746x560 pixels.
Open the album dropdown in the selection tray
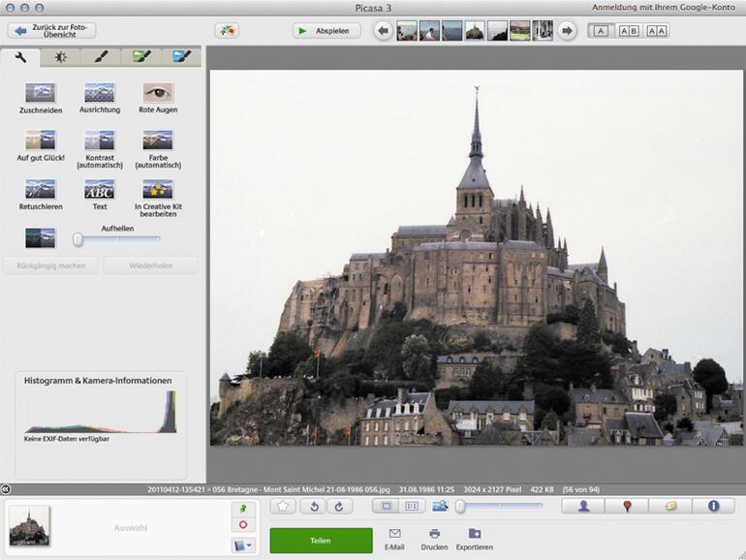[x=243, y=545]
